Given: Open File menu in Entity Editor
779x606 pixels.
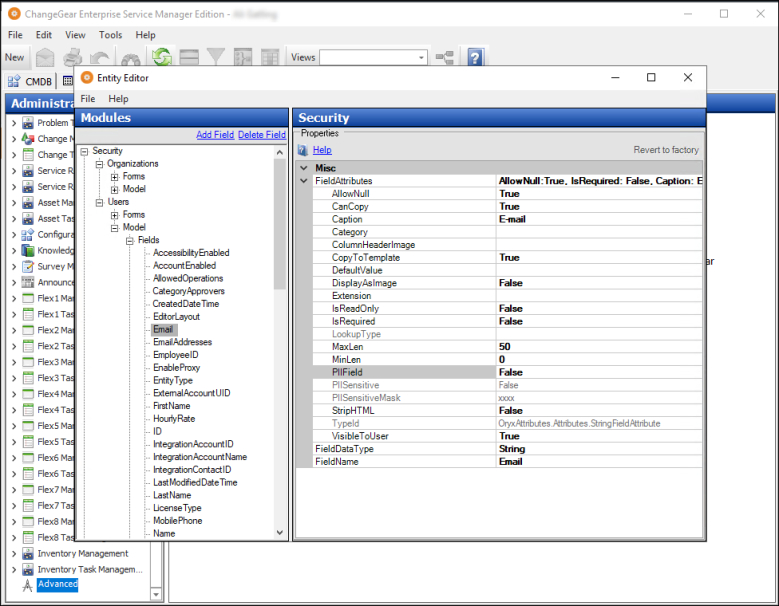Looking at the screenshot, I should click(x=87, y=98).
